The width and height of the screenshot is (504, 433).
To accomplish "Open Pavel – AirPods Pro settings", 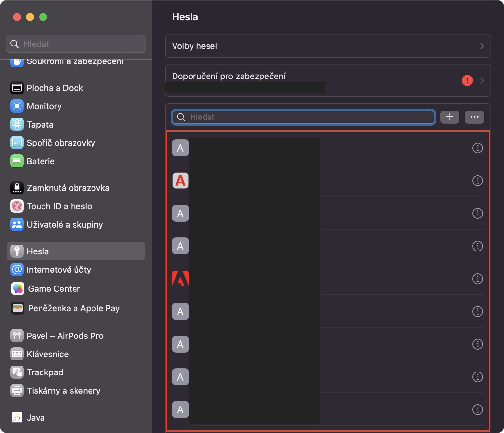I will tap(65, 336).
